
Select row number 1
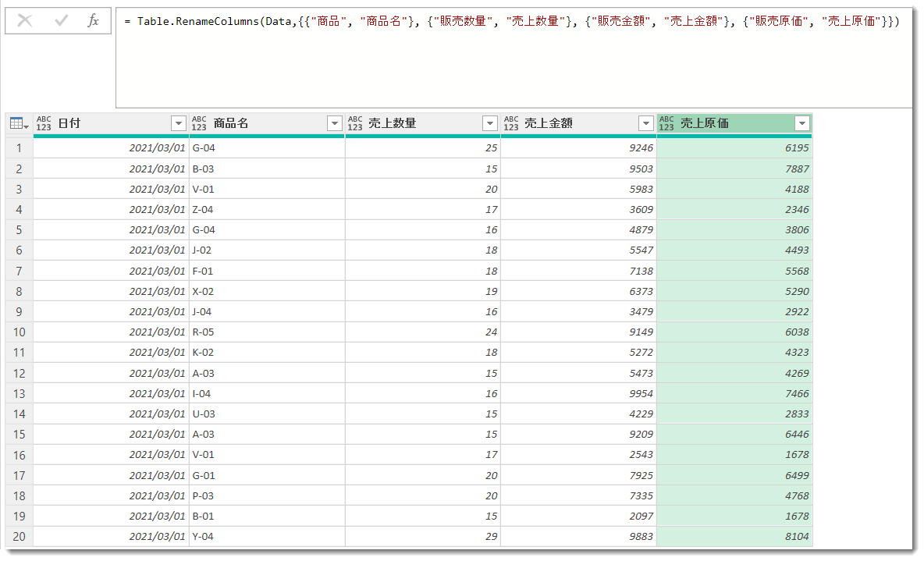19,148
